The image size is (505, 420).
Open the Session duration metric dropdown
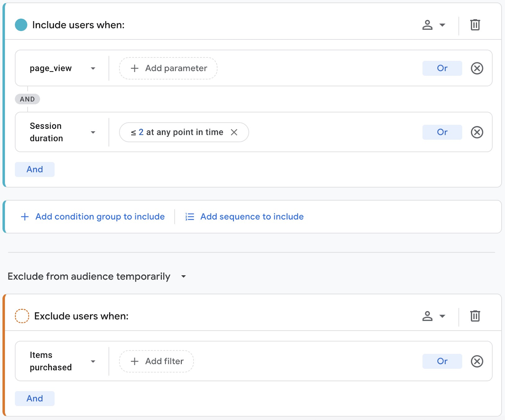pyautogui.click(x=93, y=132)
